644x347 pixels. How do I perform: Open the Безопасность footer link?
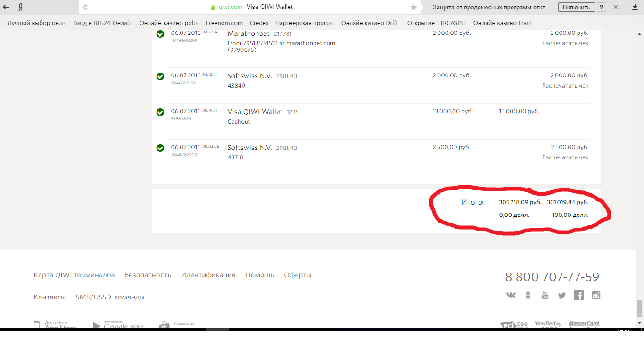pos(148,275)
